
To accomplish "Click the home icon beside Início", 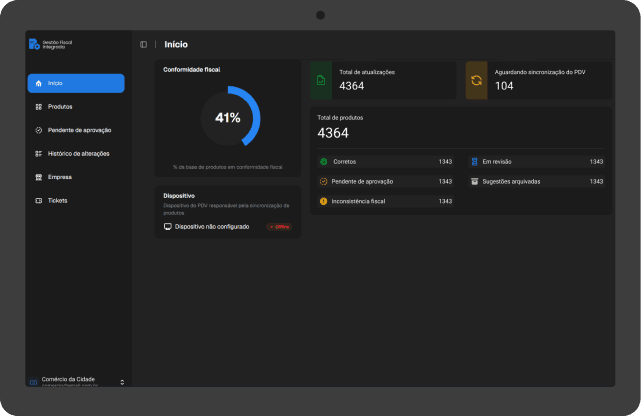I will [x=38, y=83].
